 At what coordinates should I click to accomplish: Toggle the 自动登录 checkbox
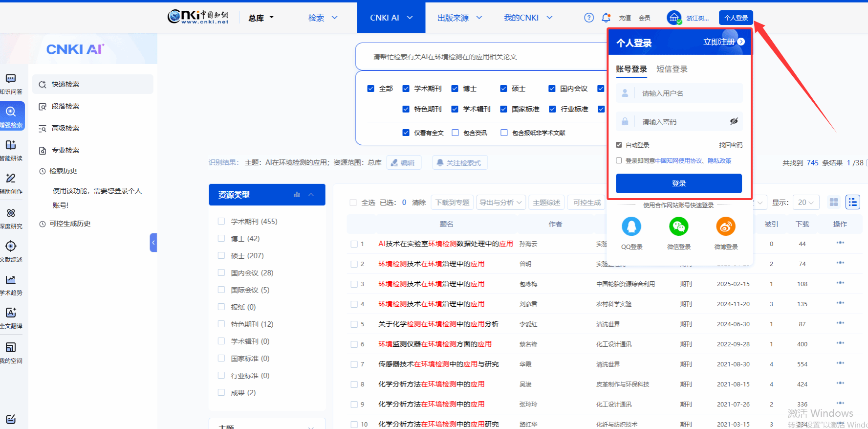click(x=619, y=145)
